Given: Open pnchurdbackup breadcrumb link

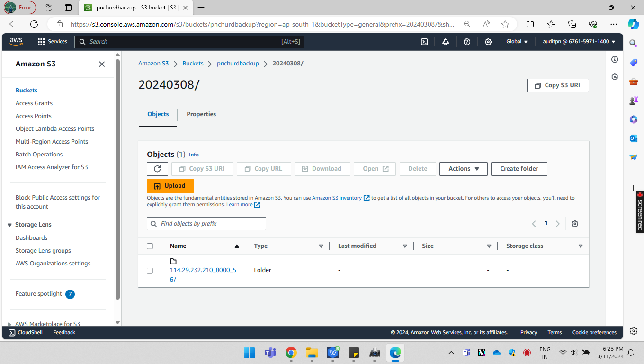Looking at the screenshot, I should [x=238, y=64].
